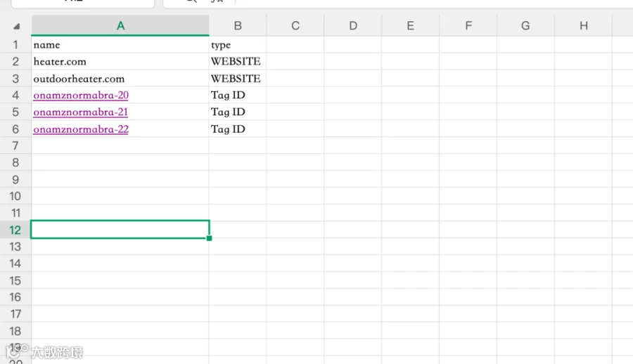633x364 pixels.
Task: Click the cell containing heater.com
Action: tap(120, 61)
